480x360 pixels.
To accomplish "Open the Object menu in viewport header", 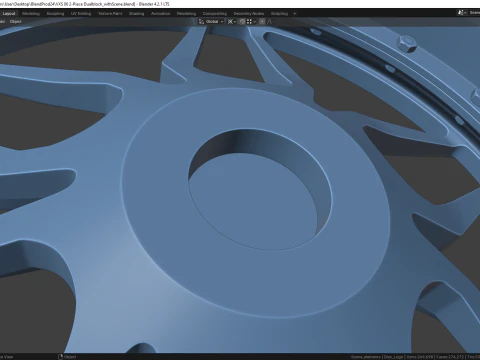I will pyautogui.click(x=15, y=21).
